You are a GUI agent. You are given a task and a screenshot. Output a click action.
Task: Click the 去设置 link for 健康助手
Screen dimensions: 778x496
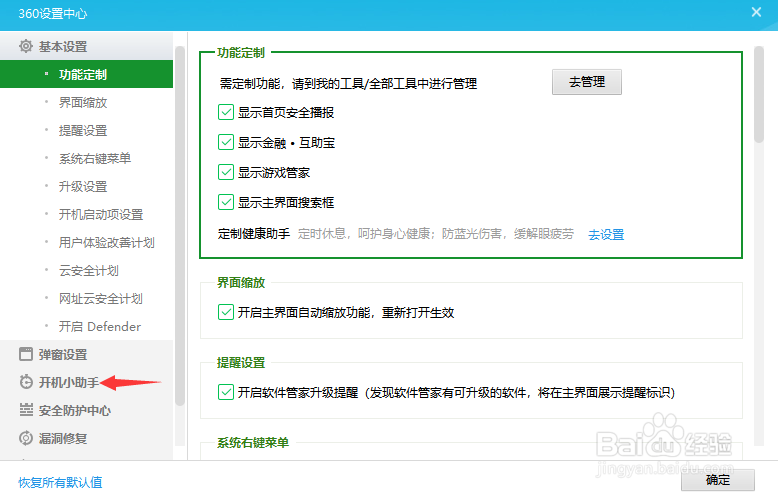pos(606,234)
